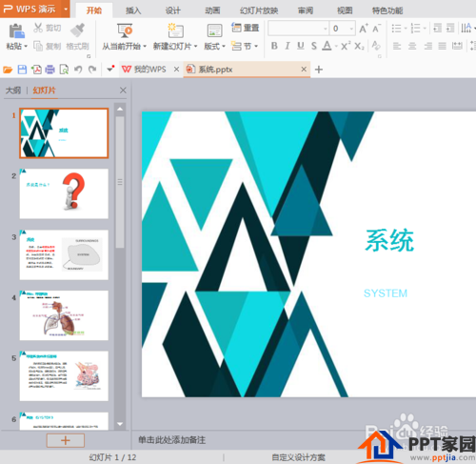The image size is (476, 464).
Task: Center align text
Action: coord(412,46)
